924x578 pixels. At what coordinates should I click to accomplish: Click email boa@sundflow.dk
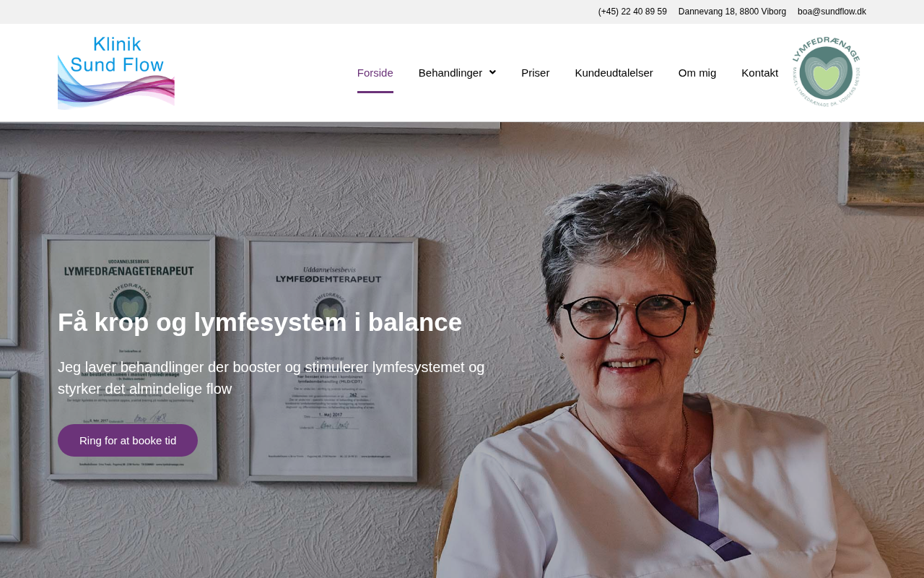click(x=832, y=12)
